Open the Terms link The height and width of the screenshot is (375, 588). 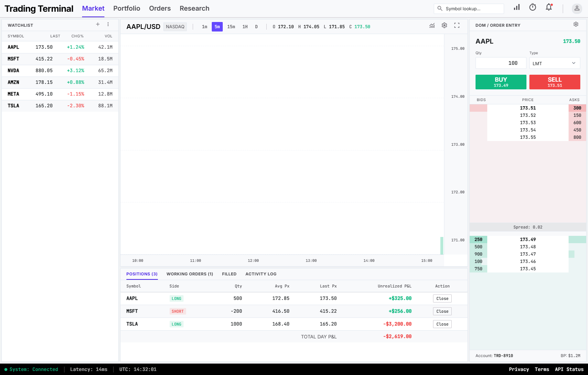click(542, 369)
